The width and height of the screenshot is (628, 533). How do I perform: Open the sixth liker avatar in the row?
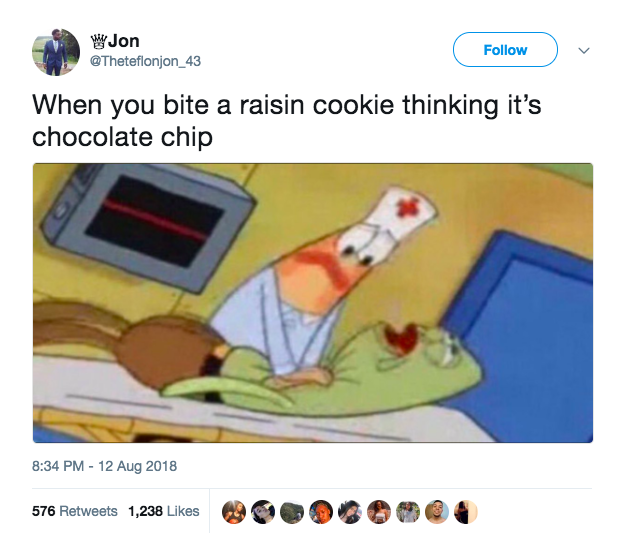[379, 512]
